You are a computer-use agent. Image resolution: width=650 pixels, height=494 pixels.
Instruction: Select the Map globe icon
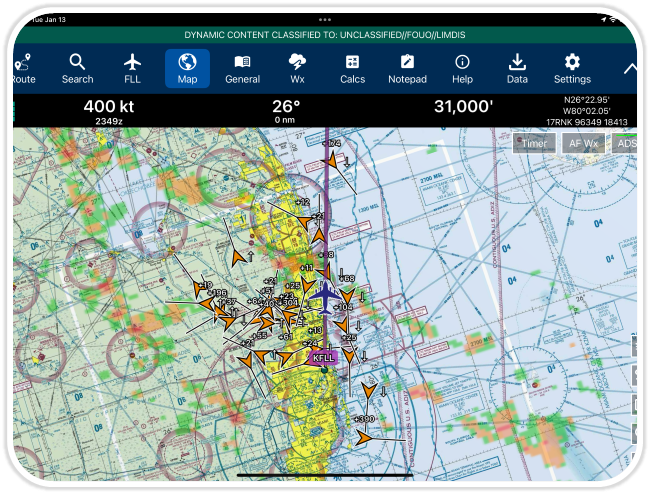pyautogui.click(x=187, y=68)
